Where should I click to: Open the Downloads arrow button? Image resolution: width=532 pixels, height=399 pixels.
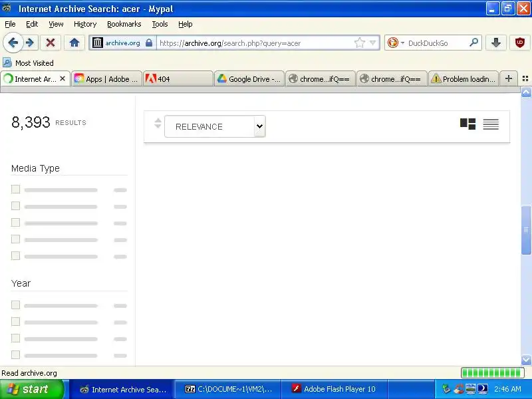[x=496, y=43]
